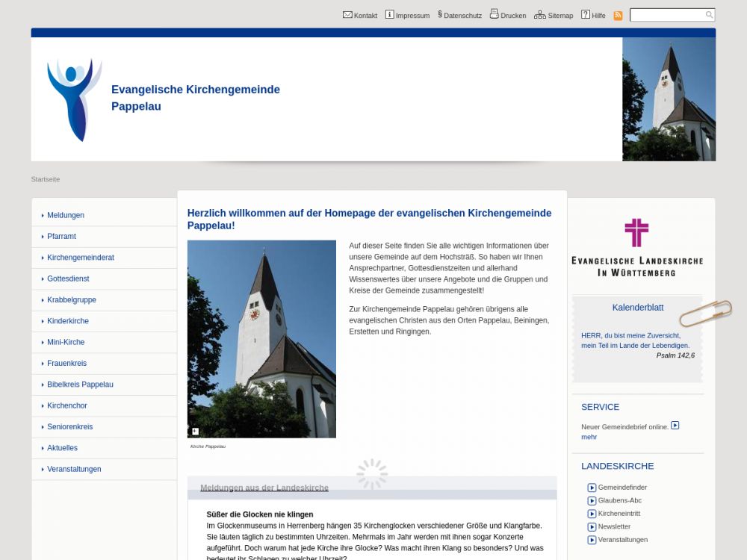Image resolution: width=747 pixels, height=560 pixels.
Task: Open the Sitemap hierarchy icon
Action: click(539, 15)
